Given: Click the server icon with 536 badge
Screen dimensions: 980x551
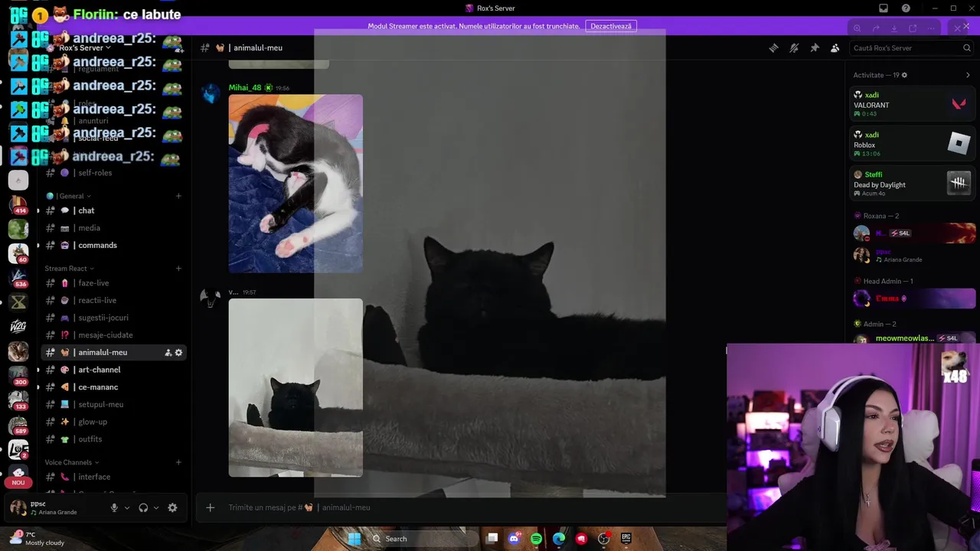Looking at the screenshot, I should tap(18, 278).
